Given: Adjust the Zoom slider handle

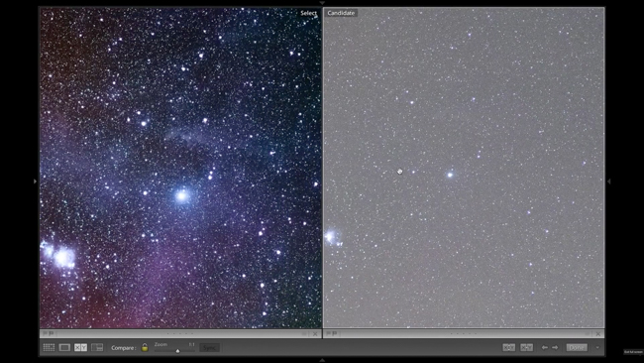Looking at the screenshot, I should click(177, 351).
